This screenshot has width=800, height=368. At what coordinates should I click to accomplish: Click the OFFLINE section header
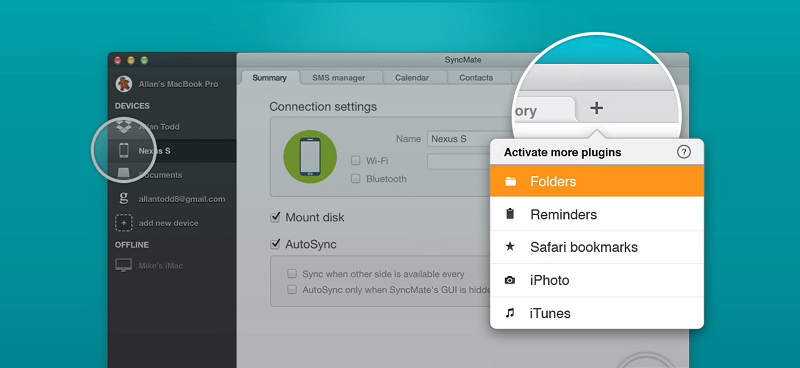(132, 244)
